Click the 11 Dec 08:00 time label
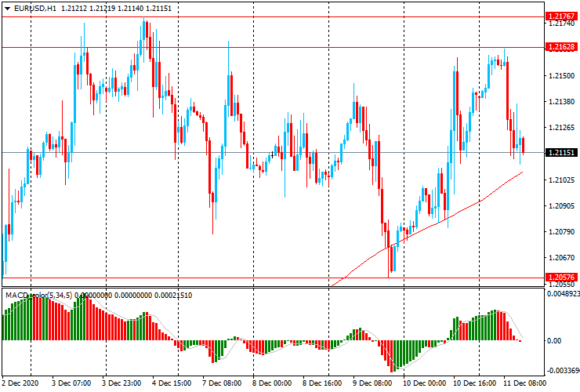The image size is (580, 392). pyautogui.click(x=524, y=383)
